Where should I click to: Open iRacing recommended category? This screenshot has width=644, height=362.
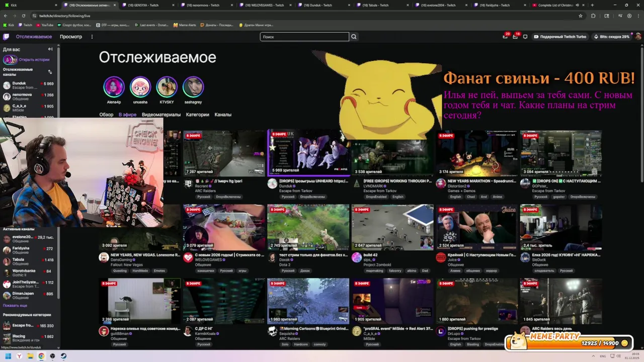[x=29, y=338]
